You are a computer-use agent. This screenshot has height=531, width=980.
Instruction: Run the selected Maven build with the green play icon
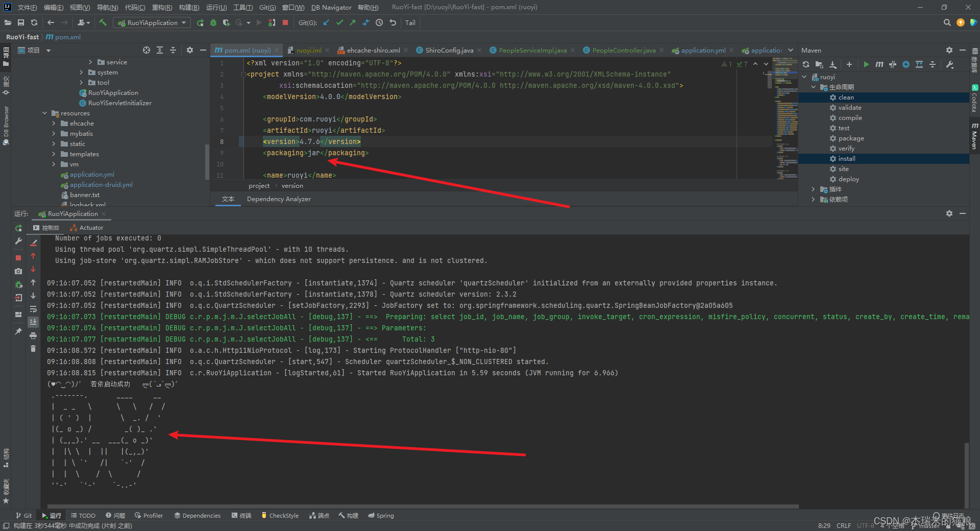coord(866,64)
